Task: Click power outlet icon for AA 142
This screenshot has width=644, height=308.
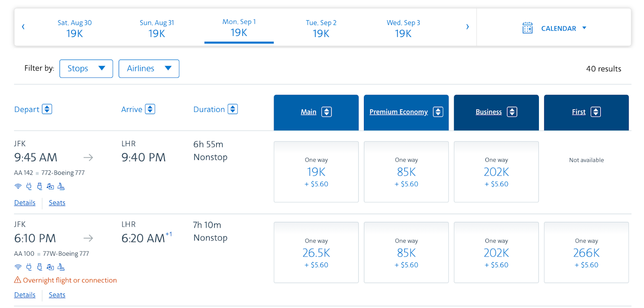Action: (29, 186)
